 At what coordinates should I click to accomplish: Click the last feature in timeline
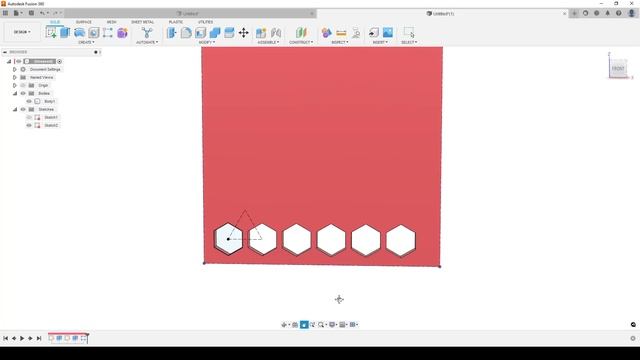click(83, 338)
